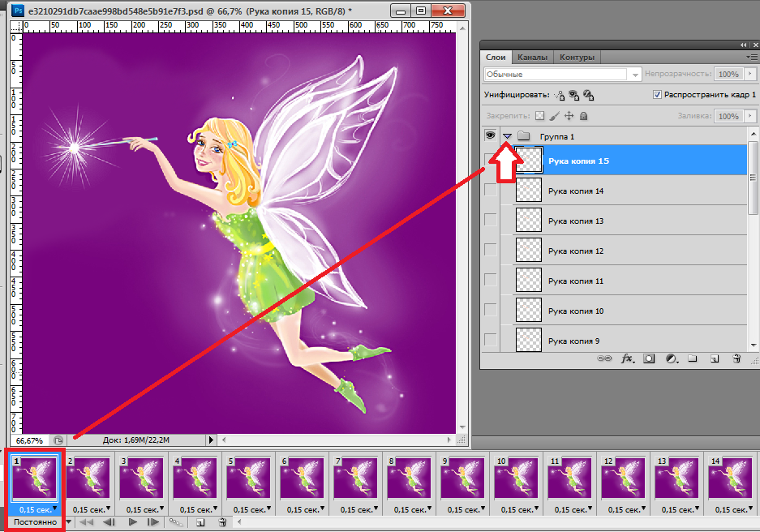Lock image pixels with brush icon
760x532 pixels.
(x=555, y=116)
